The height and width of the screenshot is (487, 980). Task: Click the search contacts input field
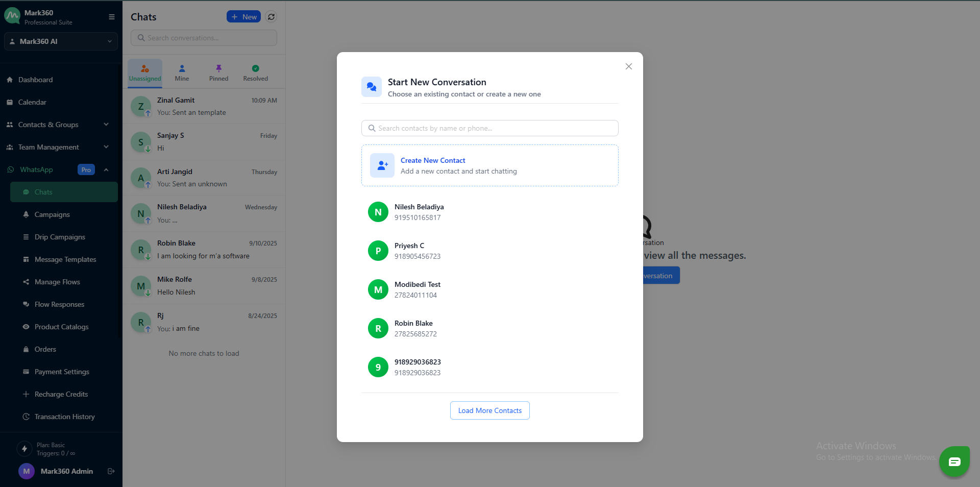[490, 128]
